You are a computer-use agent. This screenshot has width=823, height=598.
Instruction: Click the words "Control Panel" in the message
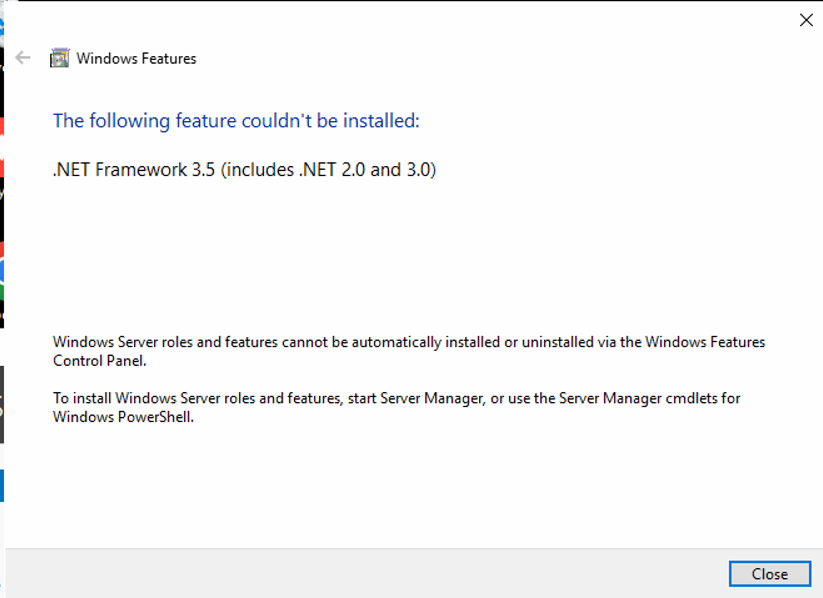point(99,360)
